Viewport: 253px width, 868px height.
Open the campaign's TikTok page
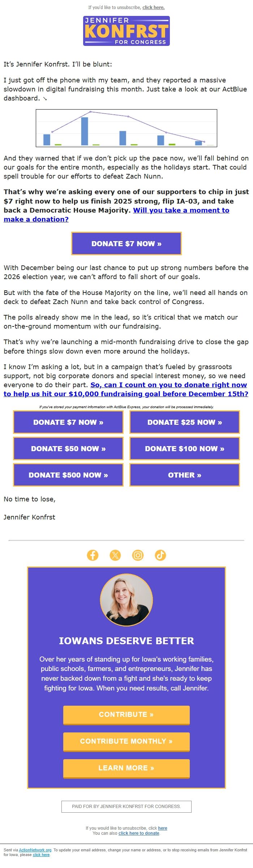pos(161,556)
